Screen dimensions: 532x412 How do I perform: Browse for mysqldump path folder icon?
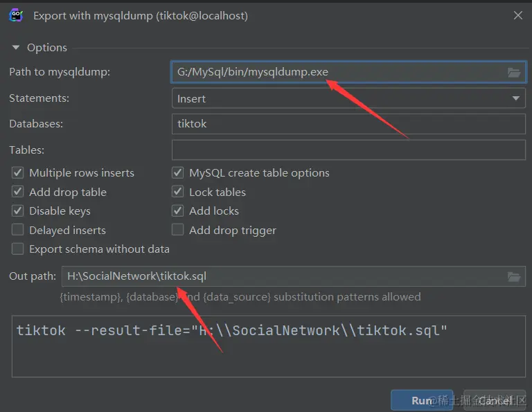(x=513, y=72)
